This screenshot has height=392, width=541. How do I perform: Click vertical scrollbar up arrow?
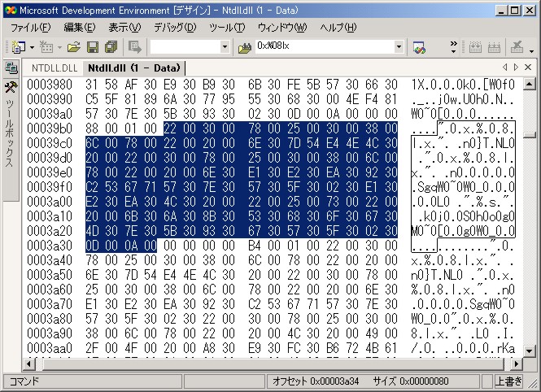click(x=529, y=84)
